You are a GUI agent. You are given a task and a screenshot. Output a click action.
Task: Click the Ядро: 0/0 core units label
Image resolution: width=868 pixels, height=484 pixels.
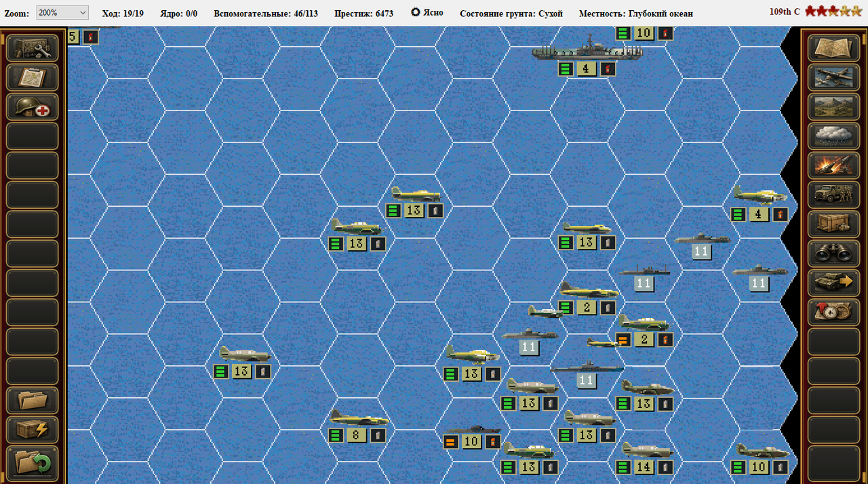pyautogui.click(x=179, y=13)
